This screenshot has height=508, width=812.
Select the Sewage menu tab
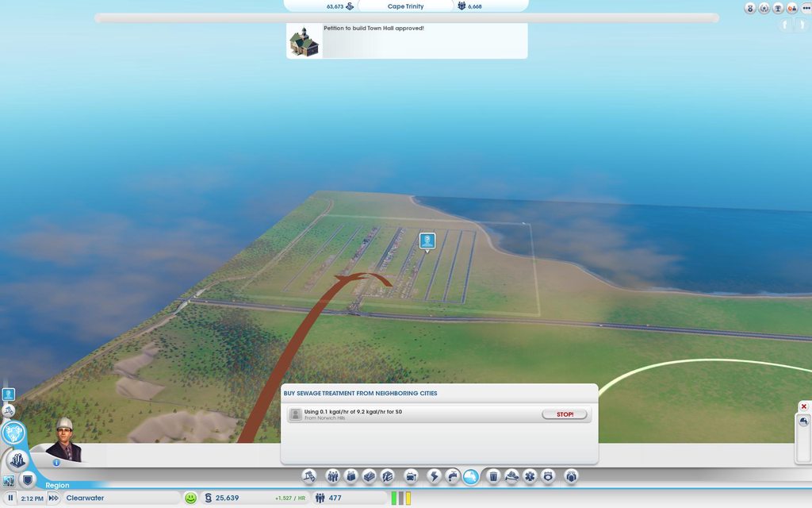click(471, 476)
